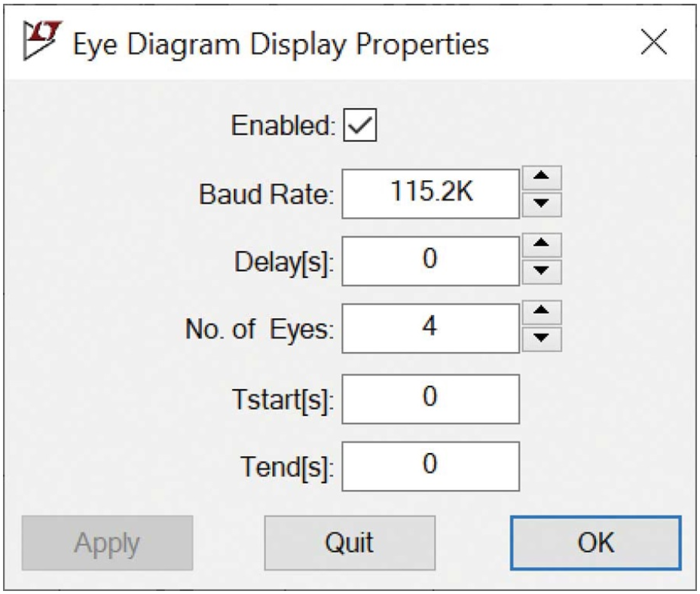Click the Eye Diagram Display Properties title
Screen dimensions: 700x594
(x=281, y=45)
